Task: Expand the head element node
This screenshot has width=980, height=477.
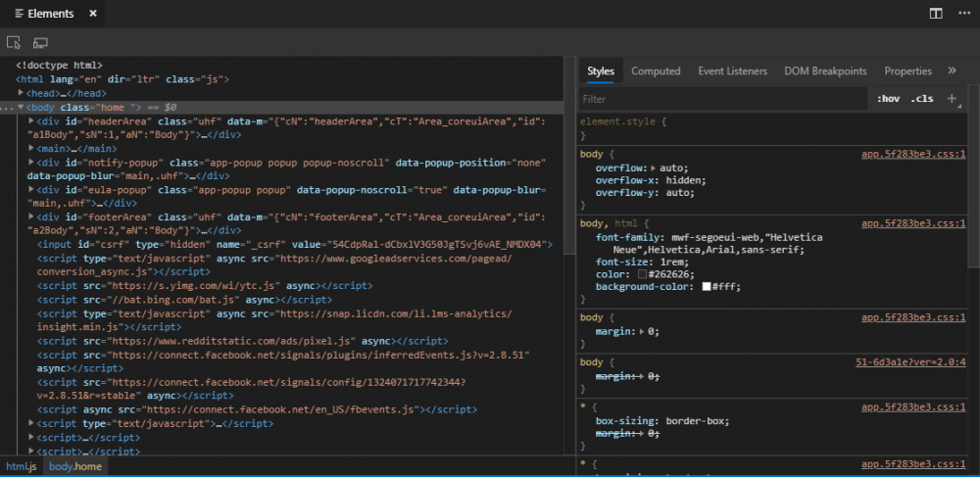Action: (x=21, y=93)
